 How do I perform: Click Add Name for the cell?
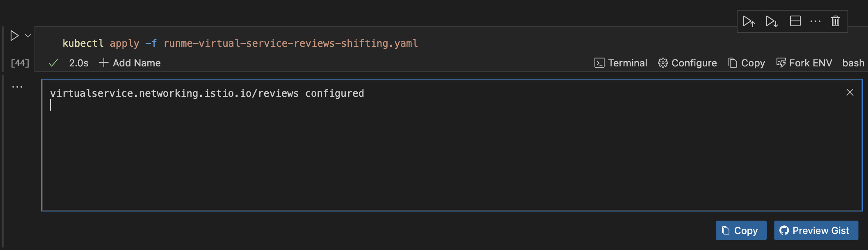(x=130, y=63)
